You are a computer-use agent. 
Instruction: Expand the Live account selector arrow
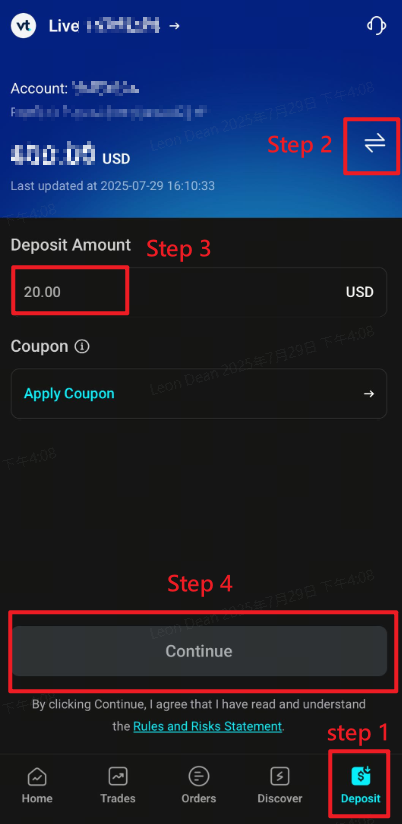pos(174,26)
